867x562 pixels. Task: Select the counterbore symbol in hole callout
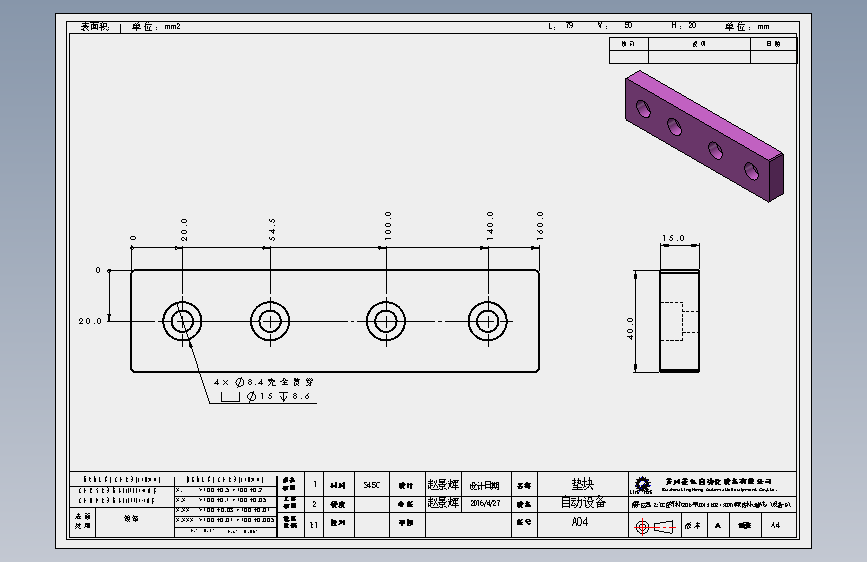point(230,397)
